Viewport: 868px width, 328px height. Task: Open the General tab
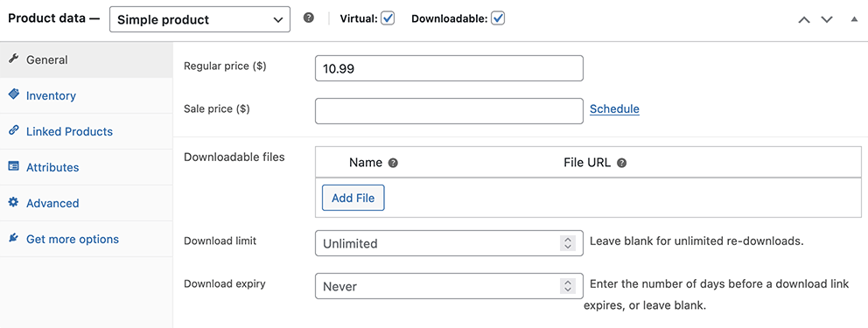coord(87,59)
